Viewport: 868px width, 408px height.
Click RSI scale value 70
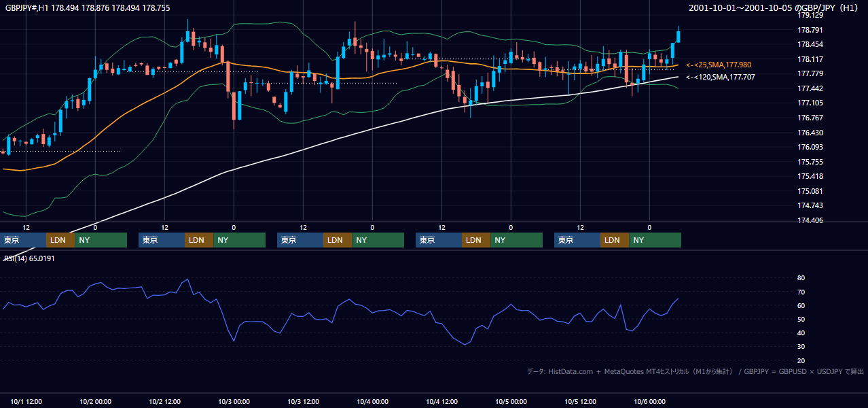(x=801, y=292)
